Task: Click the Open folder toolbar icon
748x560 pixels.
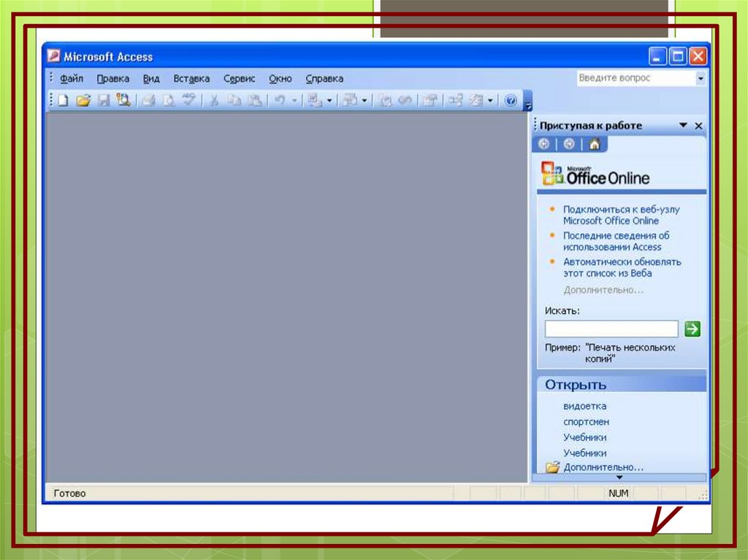Action: click(x=83, y=100)
